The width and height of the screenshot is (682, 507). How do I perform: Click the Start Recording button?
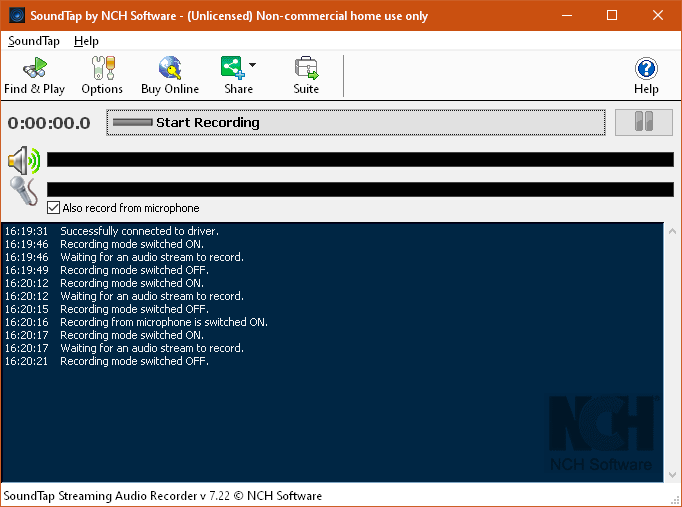click(356, 123)
